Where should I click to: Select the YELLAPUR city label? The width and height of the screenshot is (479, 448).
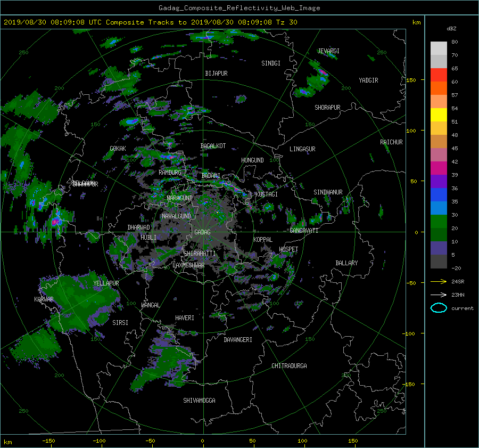click(x=106, y=283)
